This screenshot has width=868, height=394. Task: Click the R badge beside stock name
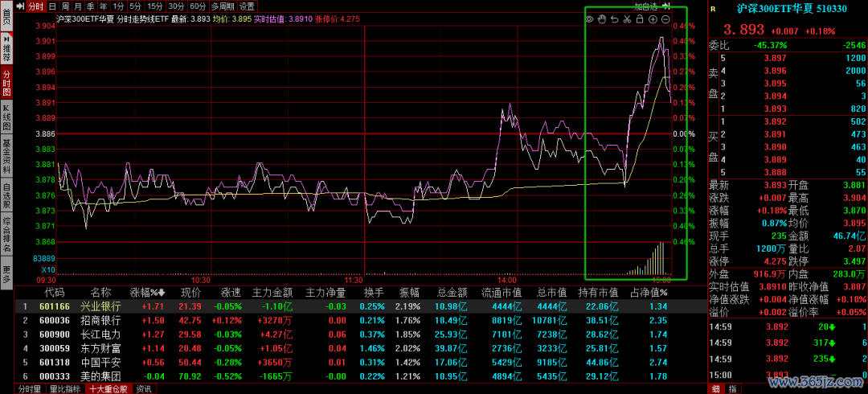712,8
